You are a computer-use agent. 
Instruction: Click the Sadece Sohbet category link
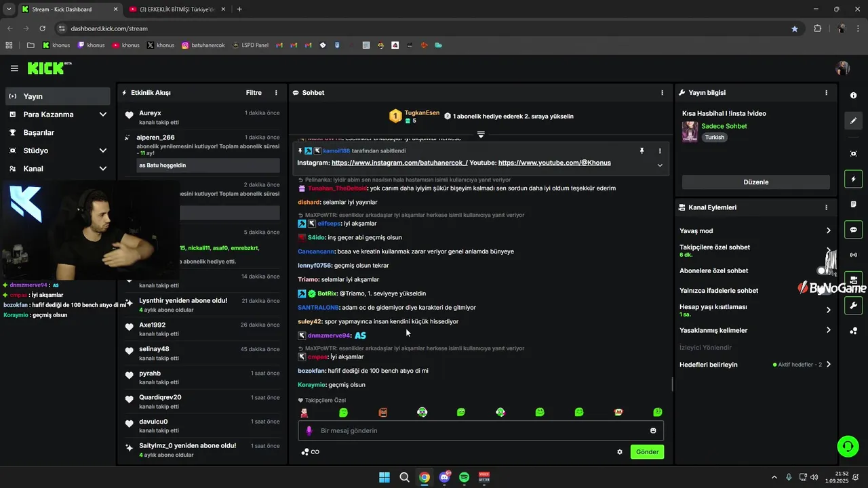pyautogui.click(x=724, y=126)
